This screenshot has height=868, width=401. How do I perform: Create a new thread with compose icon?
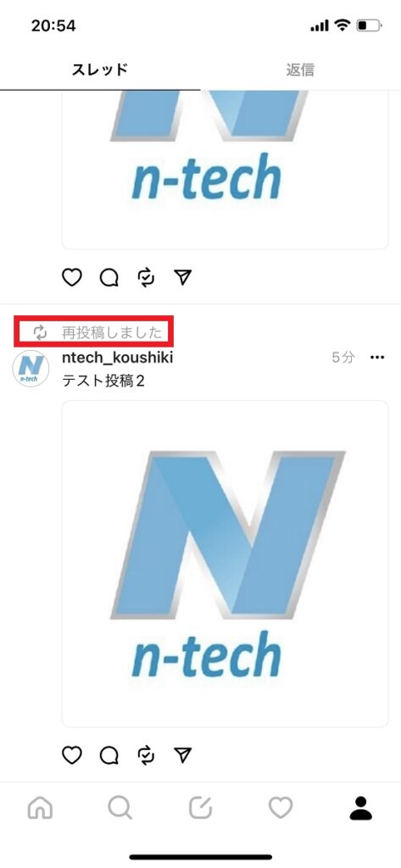pos(200,808)
